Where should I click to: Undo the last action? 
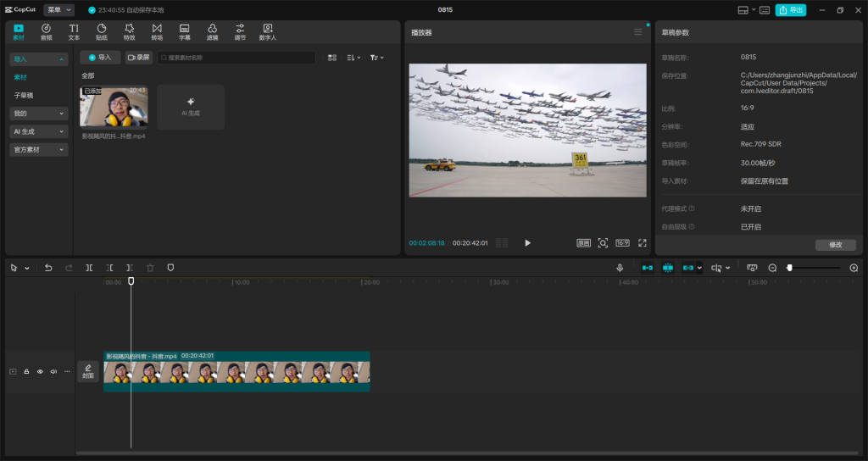48,268
